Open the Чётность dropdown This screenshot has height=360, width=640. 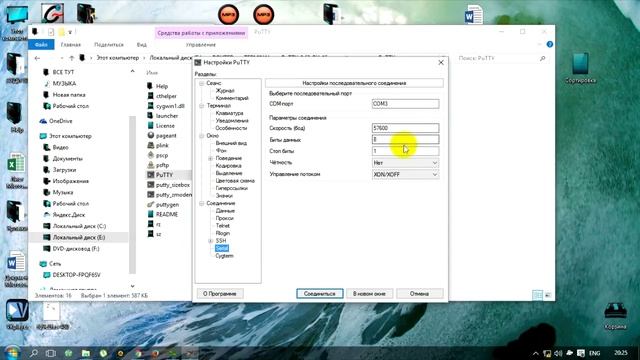pos(405,163)
